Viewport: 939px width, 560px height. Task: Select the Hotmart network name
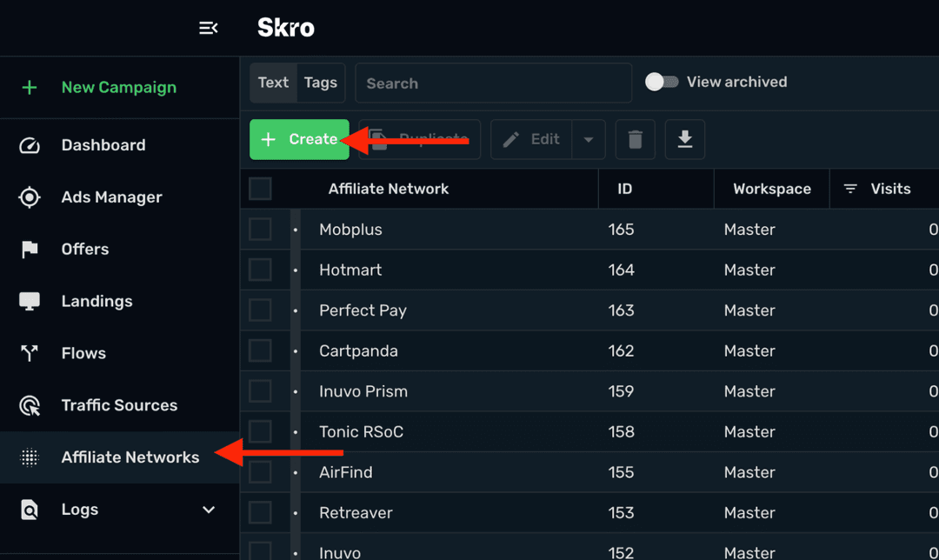coord(350,270)
